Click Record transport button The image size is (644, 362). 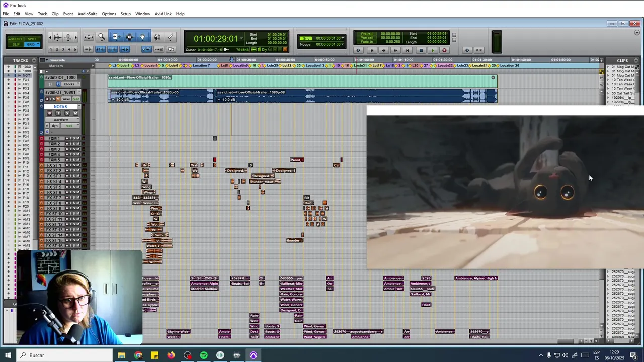coord(444,50)
